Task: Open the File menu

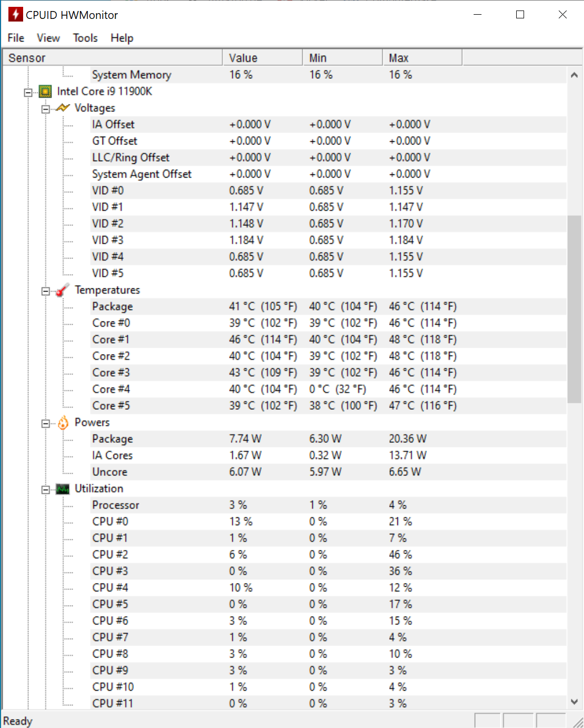Action: pos(16,38)
